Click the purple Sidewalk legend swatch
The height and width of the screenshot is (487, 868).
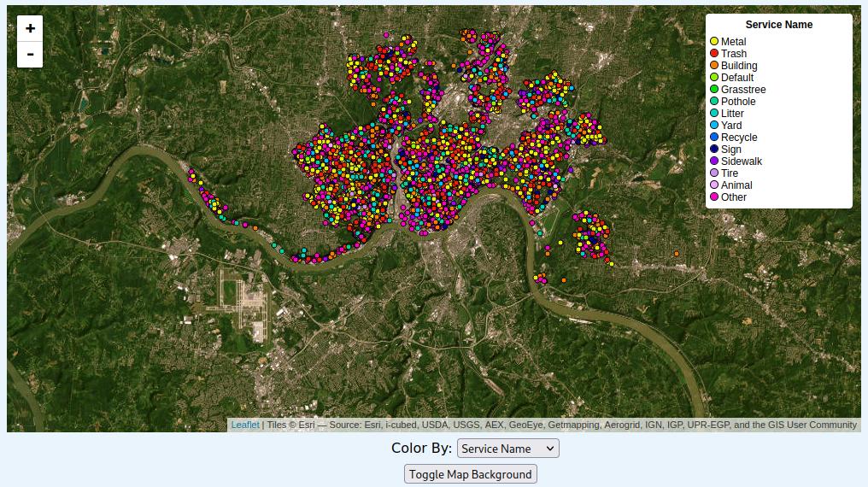pyautogui.click(x=714, y=161)
